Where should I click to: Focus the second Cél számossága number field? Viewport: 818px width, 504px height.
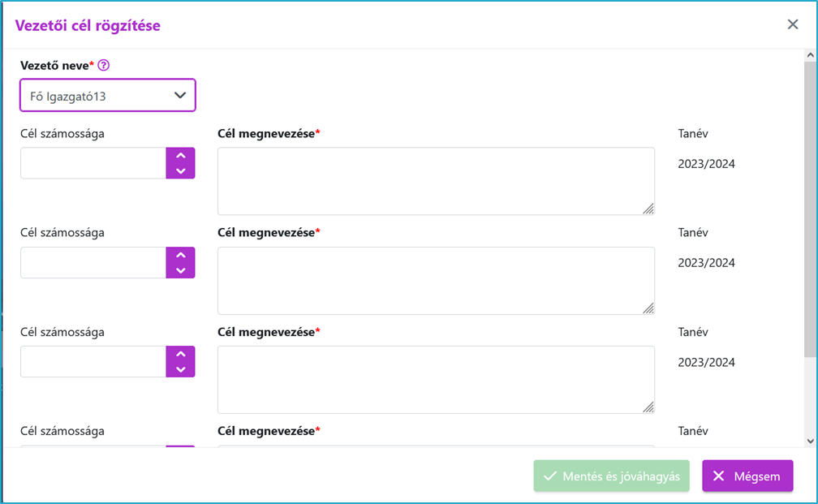[93, 262]
